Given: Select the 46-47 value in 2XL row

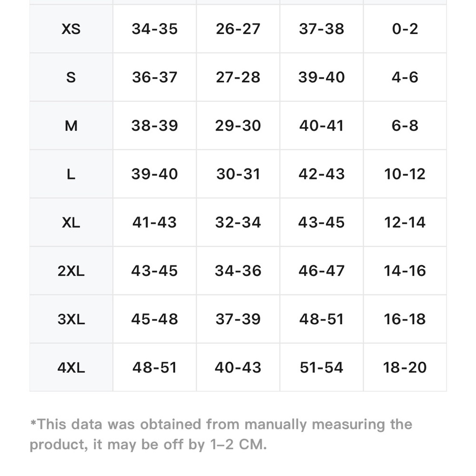Looking at the screenshot, I should [321, 270].
